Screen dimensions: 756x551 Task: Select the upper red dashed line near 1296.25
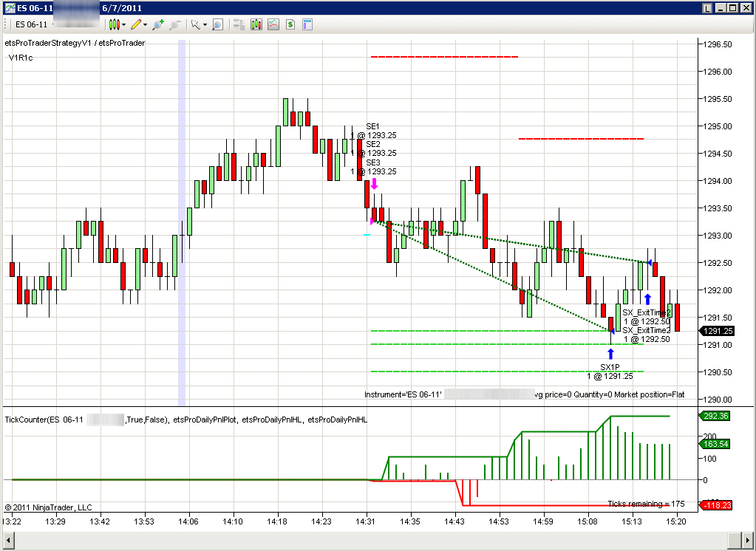tap(444, 57)
